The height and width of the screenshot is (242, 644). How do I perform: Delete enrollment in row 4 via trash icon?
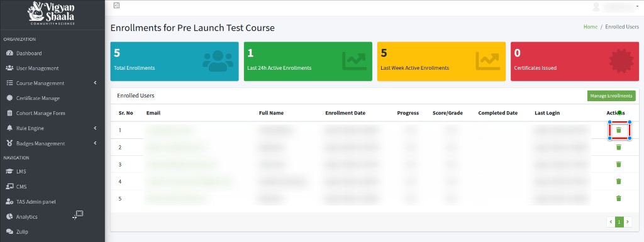click(x=619, y=181)
